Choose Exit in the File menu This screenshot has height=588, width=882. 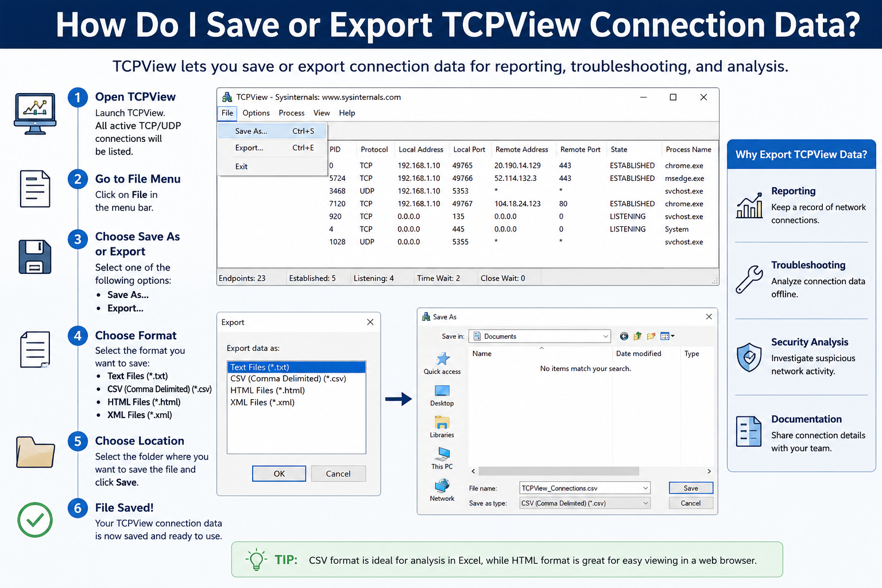[272, 167]
